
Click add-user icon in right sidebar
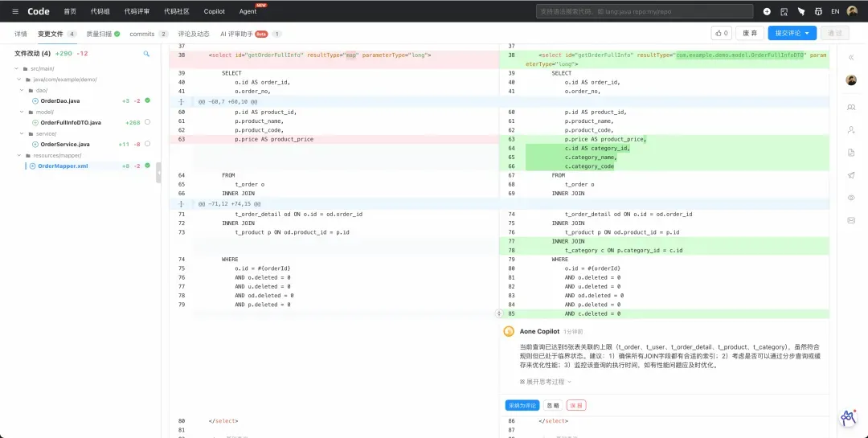(x=851, y=130)
